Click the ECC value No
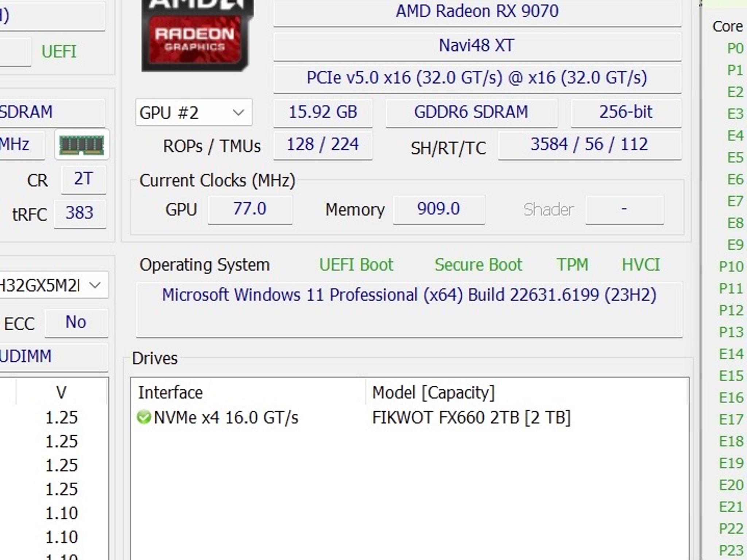Viewport: 747px width, 560px height. [x=76, y=323]
